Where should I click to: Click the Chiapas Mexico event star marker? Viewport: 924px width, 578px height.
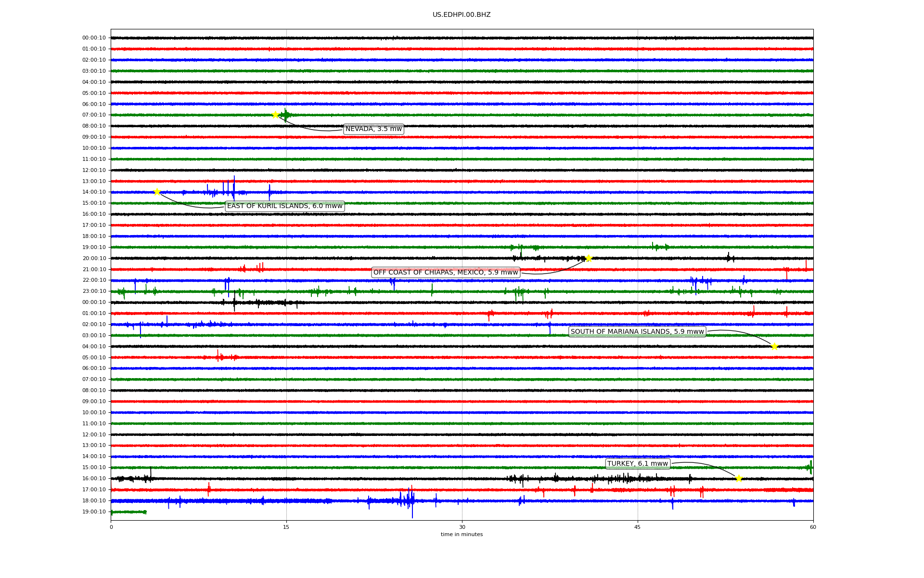[x=589, y=258]
